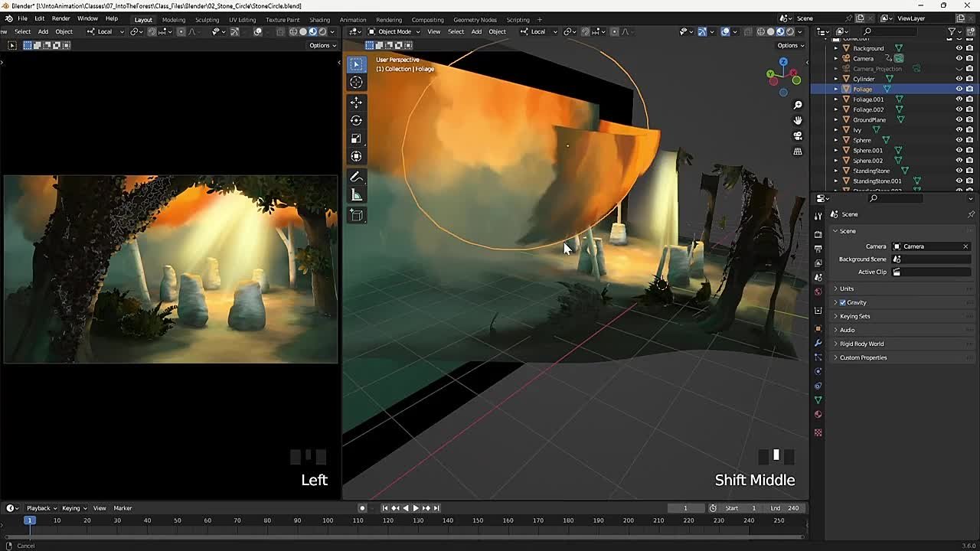Select the Move tool
This screenshot has width=980, height=551.
[356, 102]
